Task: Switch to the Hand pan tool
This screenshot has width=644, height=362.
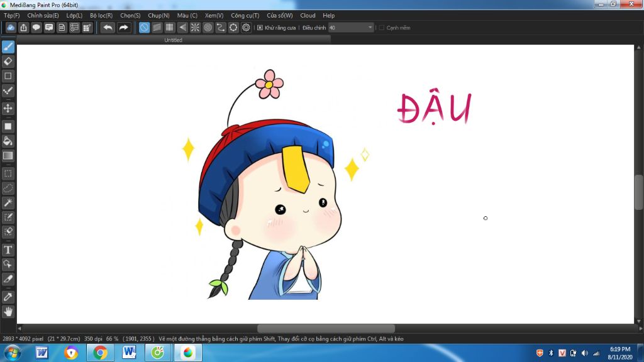Action: click(8, 311)
